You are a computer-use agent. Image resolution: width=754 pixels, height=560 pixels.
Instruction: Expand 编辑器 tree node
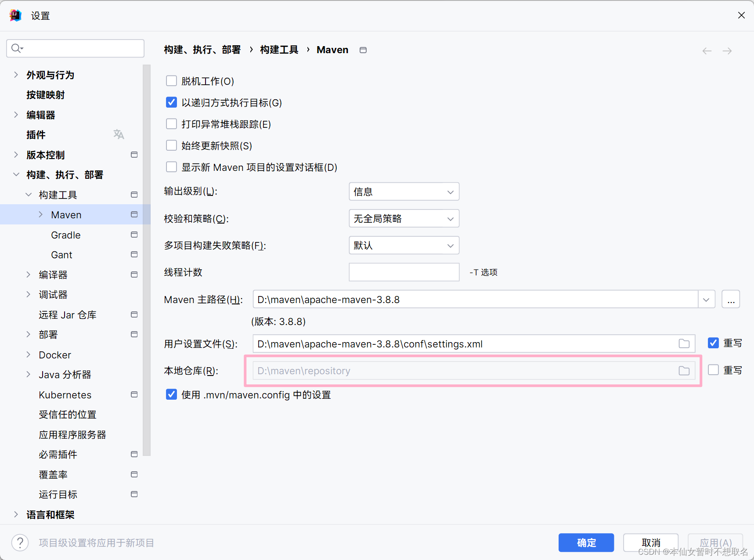(x=16, y=115)
